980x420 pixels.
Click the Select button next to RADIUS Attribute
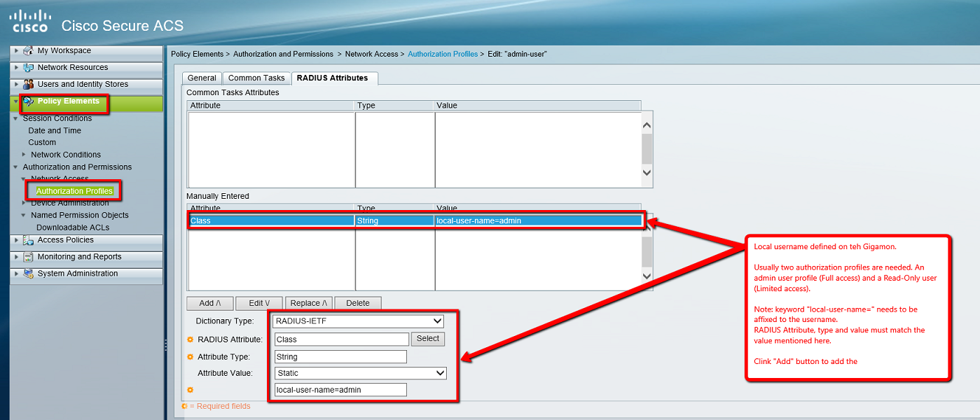pyautogui.click(x=428, y=339)
